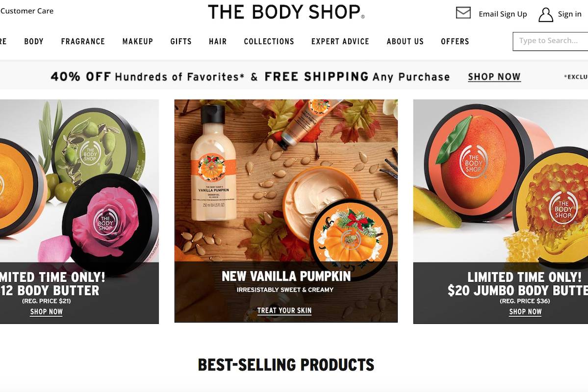Screen dimensions: 588x392
Task: Open the Vanilla Pumpkin product image
Action: click(x=286, y=181)
